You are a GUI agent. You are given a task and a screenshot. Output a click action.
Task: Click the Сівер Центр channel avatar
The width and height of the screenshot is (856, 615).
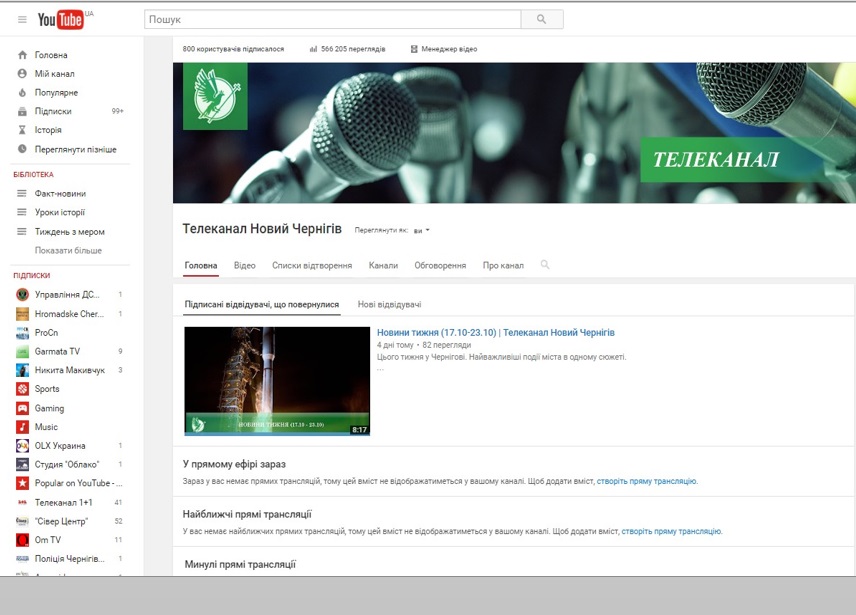click(x=22, y=521)
